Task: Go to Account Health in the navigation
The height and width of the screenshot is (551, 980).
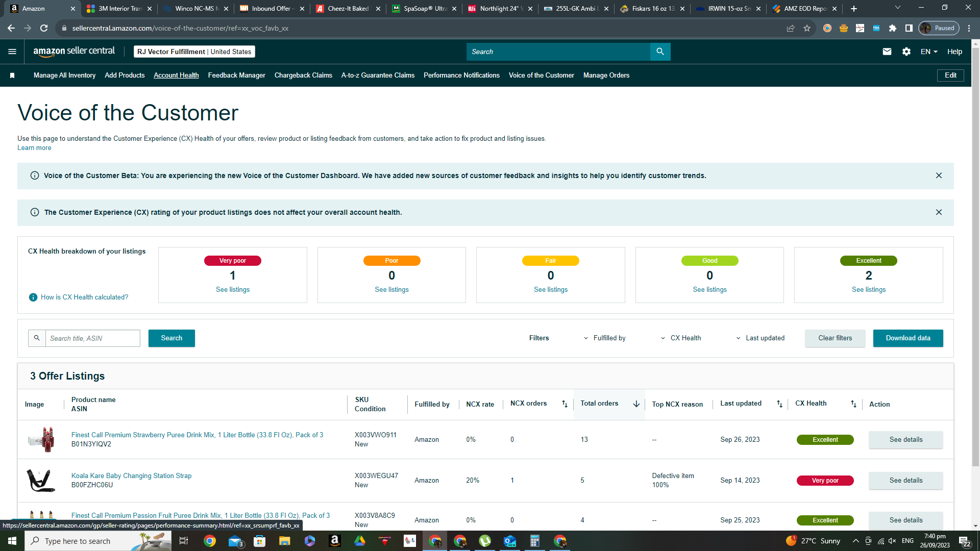Action: point(176,76)
